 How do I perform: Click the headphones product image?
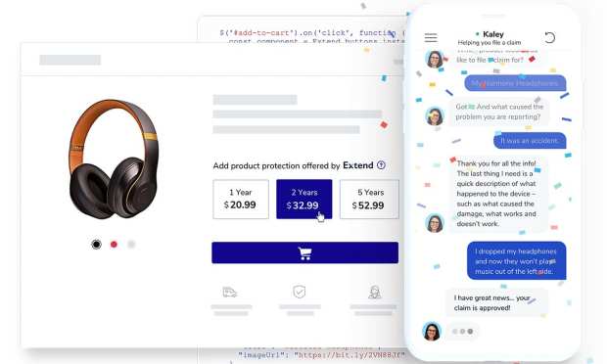[x=114, y=159]
